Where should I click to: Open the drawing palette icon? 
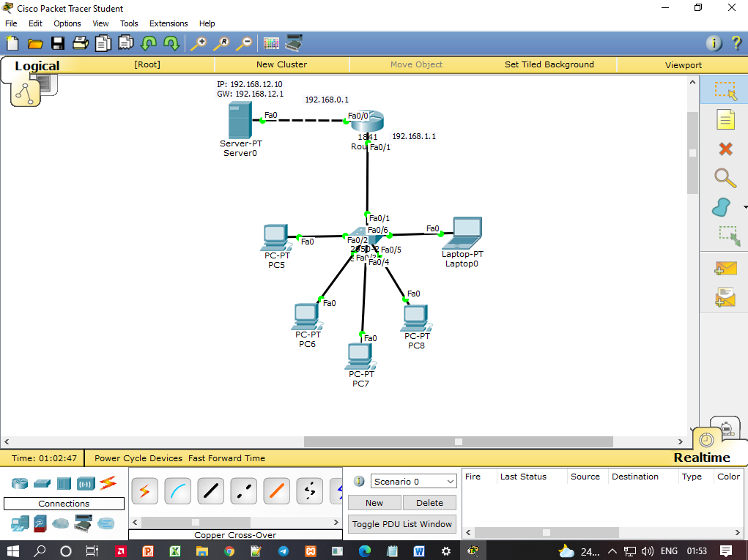(x=271, y=43)
